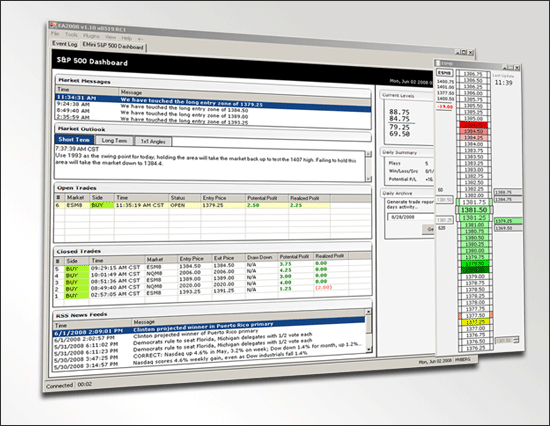Click the 1379.00 price ladder cell
This screenshot has width=550, height=426.
474,277
